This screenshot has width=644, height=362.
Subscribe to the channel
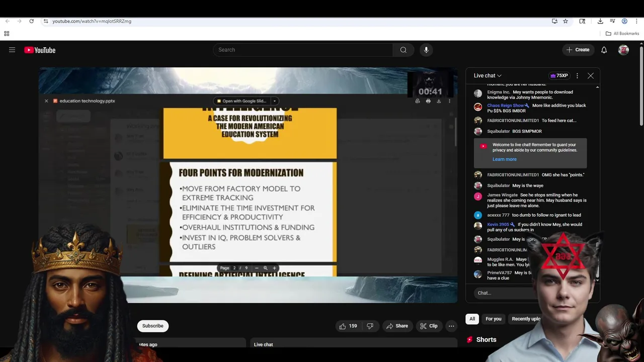click(152, 326)
